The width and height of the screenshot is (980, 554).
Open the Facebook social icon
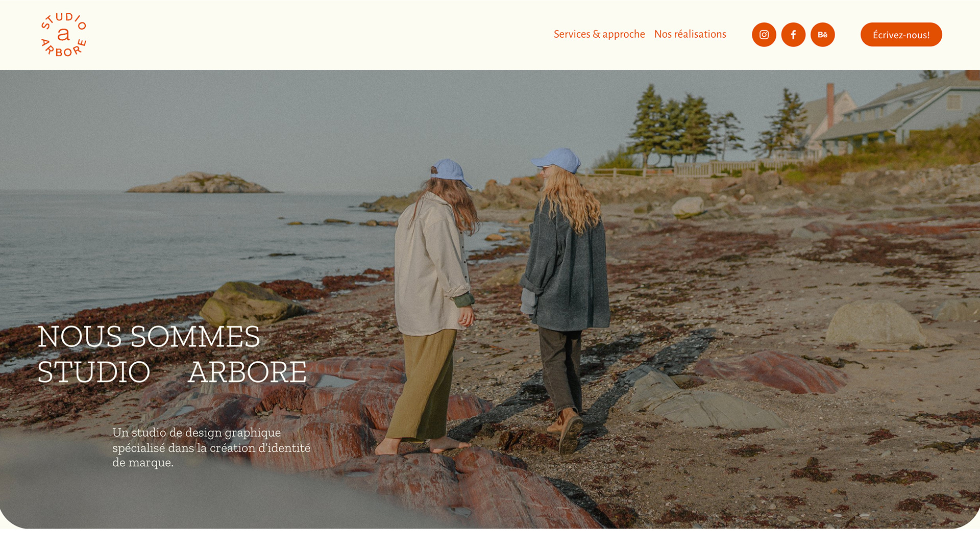tap(793, 35)
